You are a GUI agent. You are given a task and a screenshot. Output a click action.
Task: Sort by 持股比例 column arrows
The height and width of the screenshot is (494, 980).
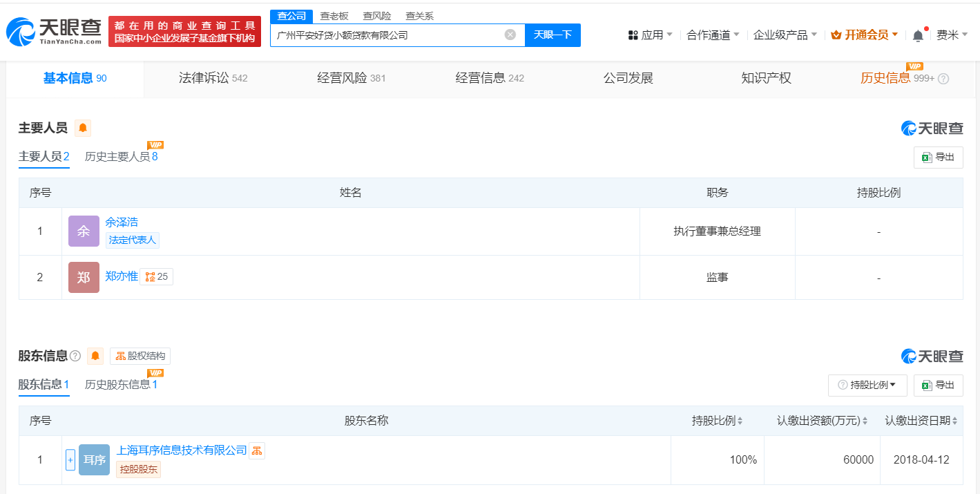[740, 421]
